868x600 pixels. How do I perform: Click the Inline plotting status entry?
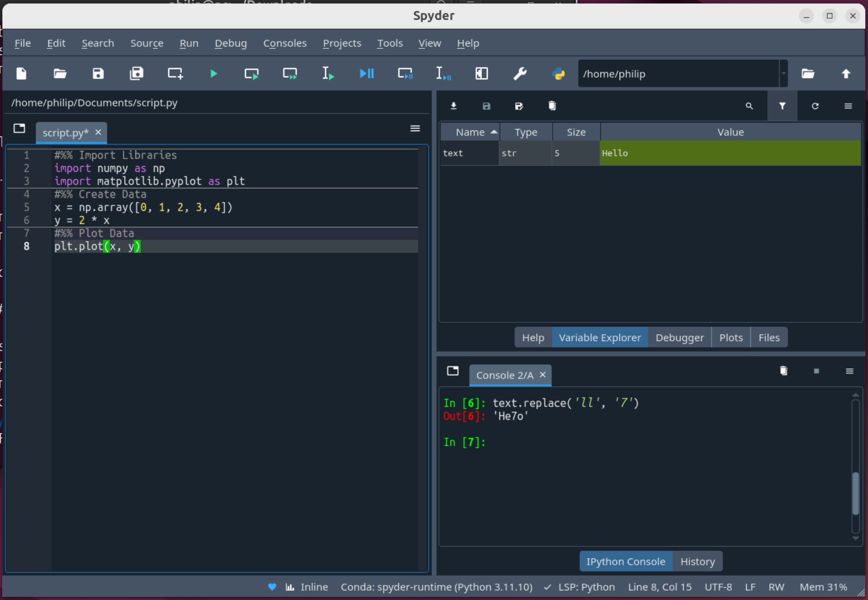pyautogui.click(x=306, y=587)
